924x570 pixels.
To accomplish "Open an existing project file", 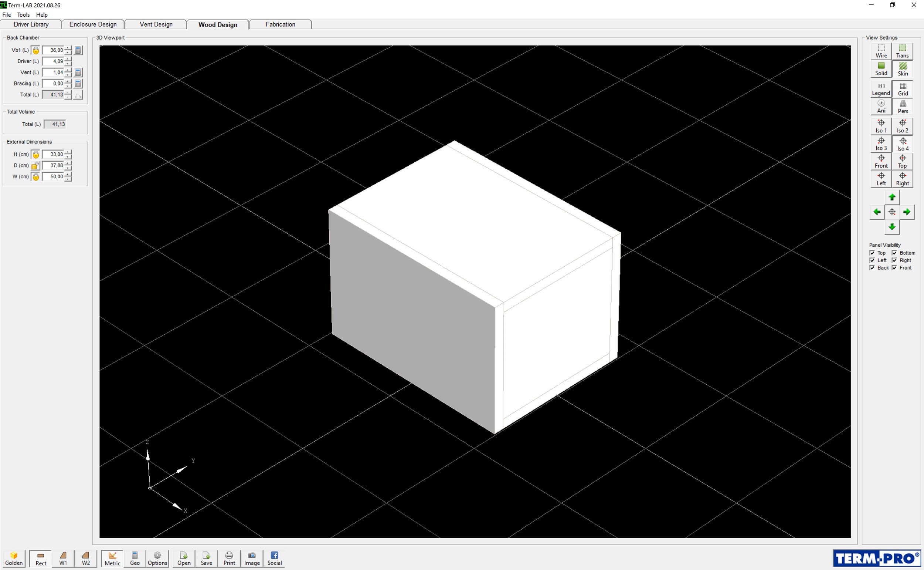I will click(183, 558).
